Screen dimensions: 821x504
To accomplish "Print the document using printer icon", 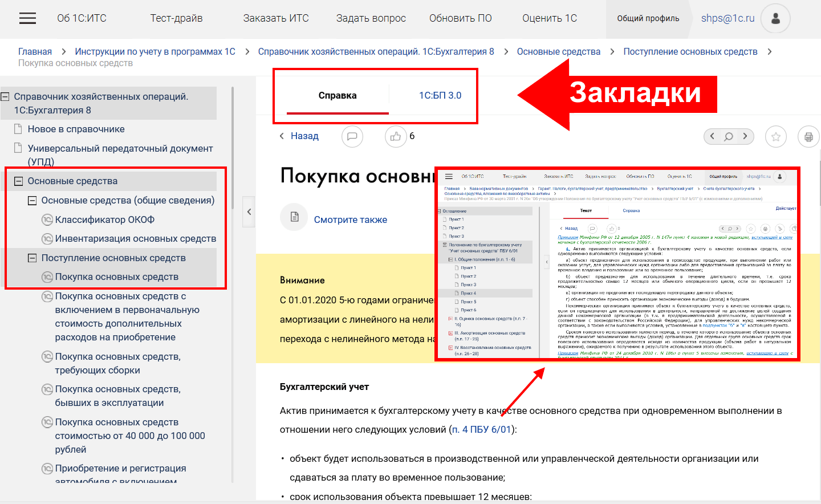I will coord(808,137).
